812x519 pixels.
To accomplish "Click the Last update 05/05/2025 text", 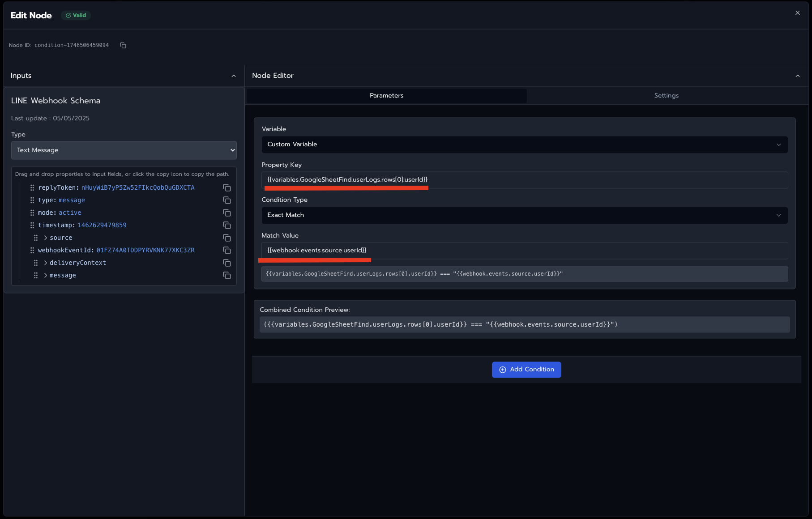I will click(x=50, y=118).
